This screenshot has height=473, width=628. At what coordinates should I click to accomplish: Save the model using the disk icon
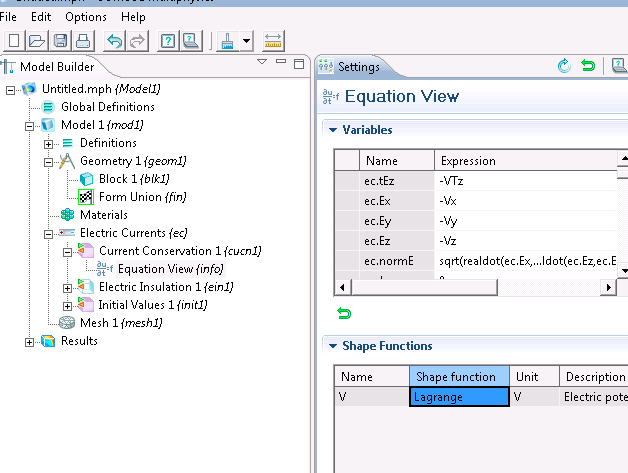(59, 41)
